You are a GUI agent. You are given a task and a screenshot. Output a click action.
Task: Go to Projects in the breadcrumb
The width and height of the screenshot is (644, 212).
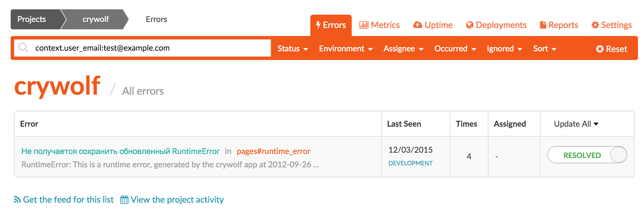click(x=32, y=19)
